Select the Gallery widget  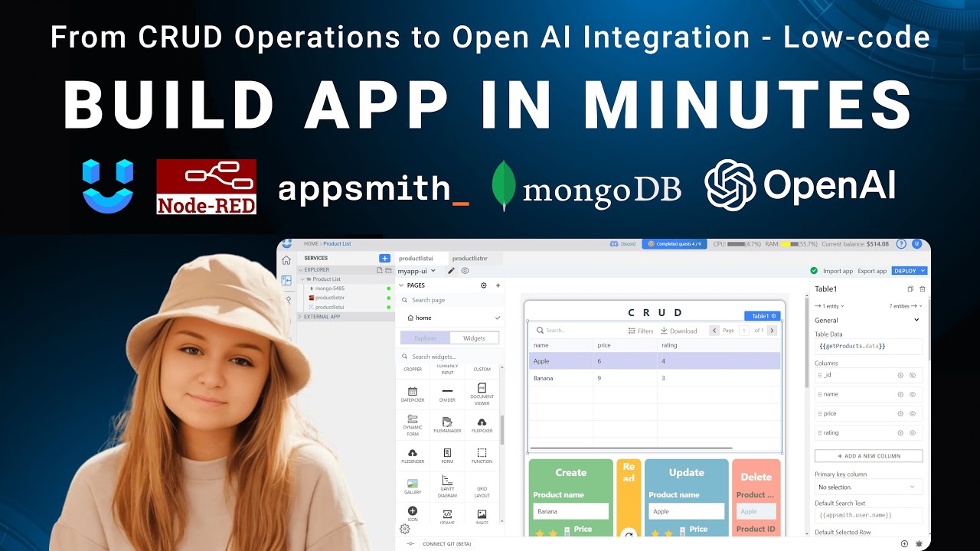click(412, 484)
